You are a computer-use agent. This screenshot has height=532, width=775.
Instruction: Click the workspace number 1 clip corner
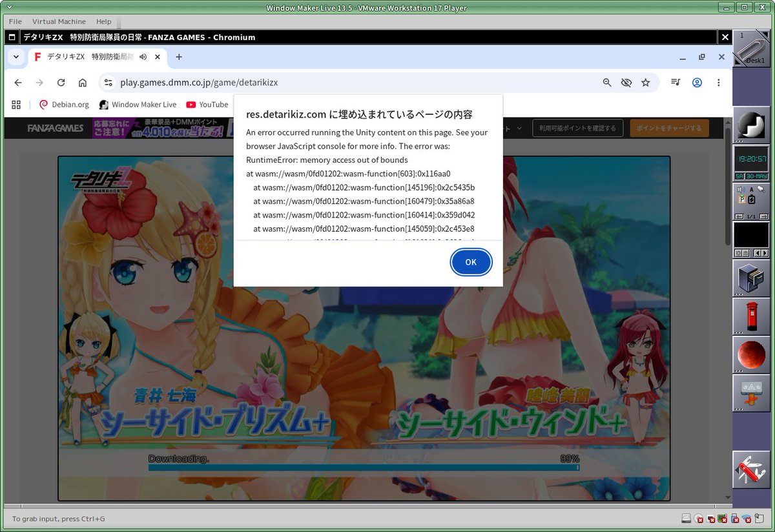coord(741,36)
